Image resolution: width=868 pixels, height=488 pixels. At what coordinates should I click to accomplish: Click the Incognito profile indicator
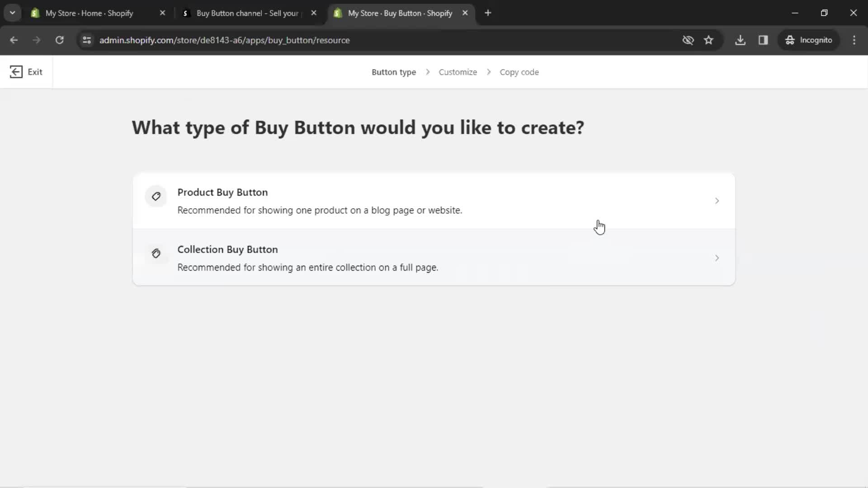pyautogui.click(x=808, y=40)
